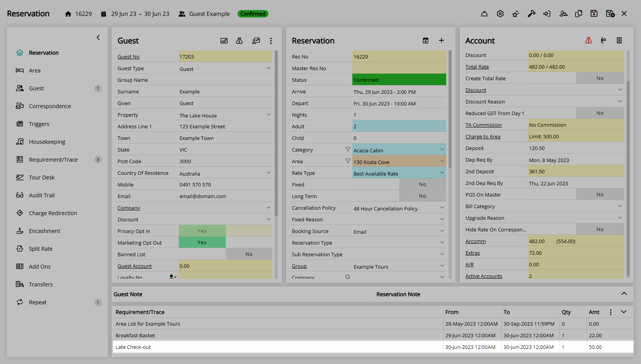
Task: Click the calendar star icon in Reservation panel
Action: [426, 41]
